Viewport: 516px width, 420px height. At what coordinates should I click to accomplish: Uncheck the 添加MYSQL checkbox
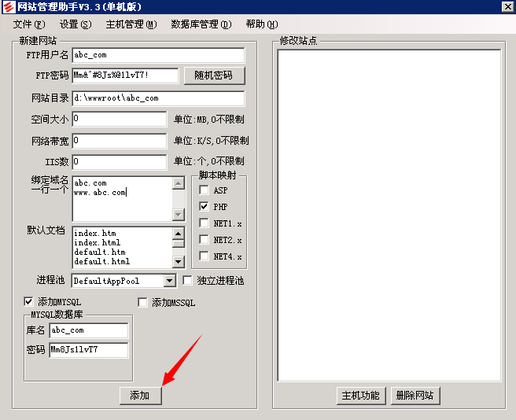pos(28,301)
